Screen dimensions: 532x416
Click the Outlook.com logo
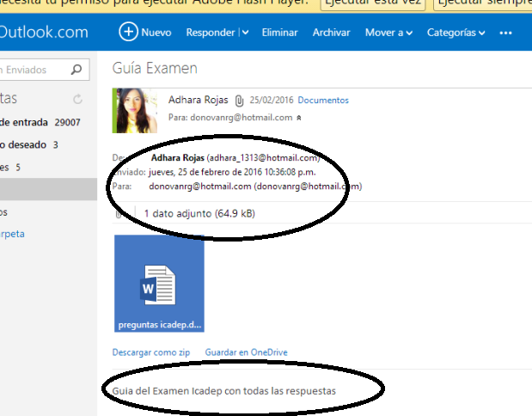44,32
